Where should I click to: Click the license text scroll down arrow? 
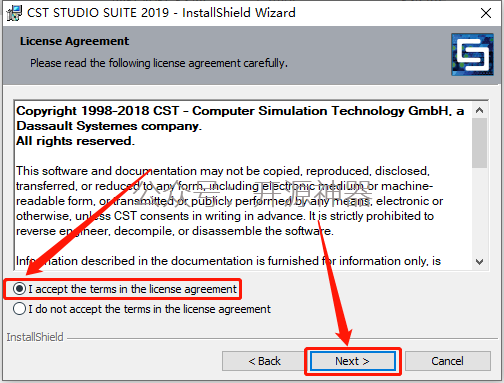(479, 262)
